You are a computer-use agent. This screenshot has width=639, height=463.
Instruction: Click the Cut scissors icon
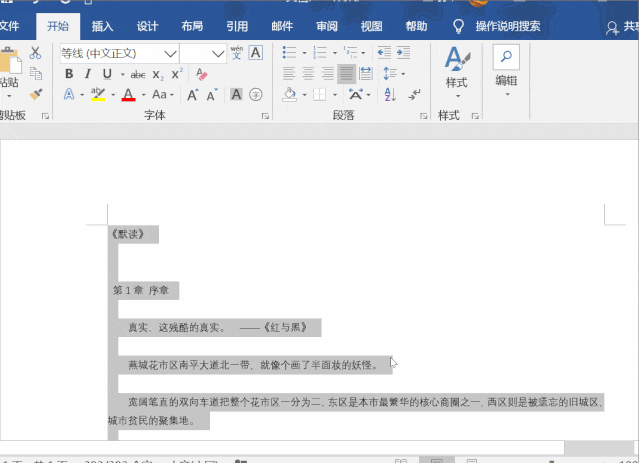point(35,53)
